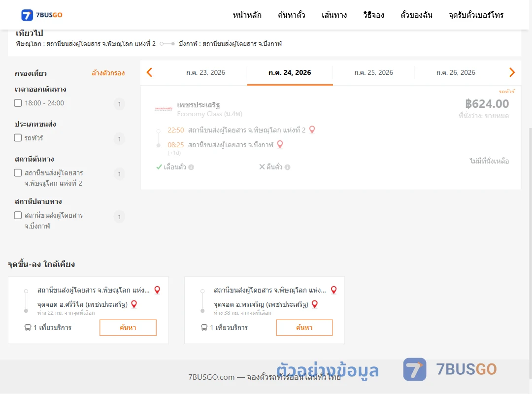The width and height of the screenshot is (532, 394).
Task: Click the เลื่อนตั๋ว policy label
Action: click(175, 167)
